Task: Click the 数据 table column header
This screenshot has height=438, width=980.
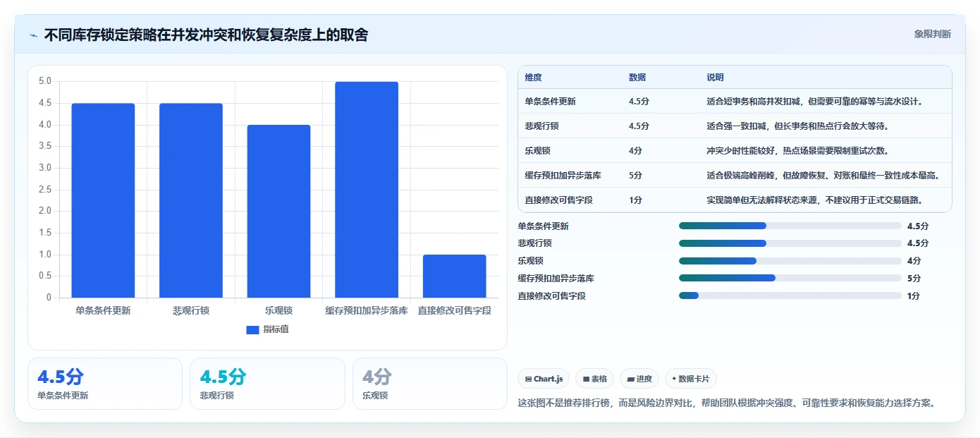Action: (x=637, y=78)
